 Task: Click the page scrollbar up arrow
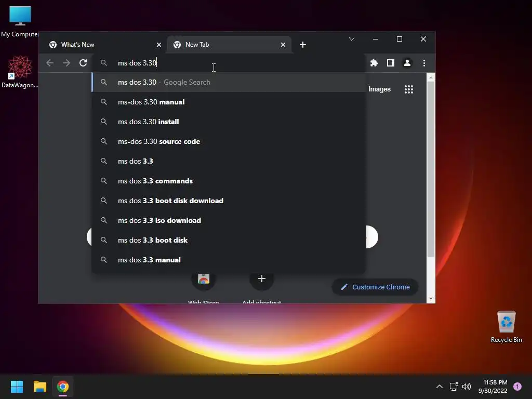[x=431, y=77]
